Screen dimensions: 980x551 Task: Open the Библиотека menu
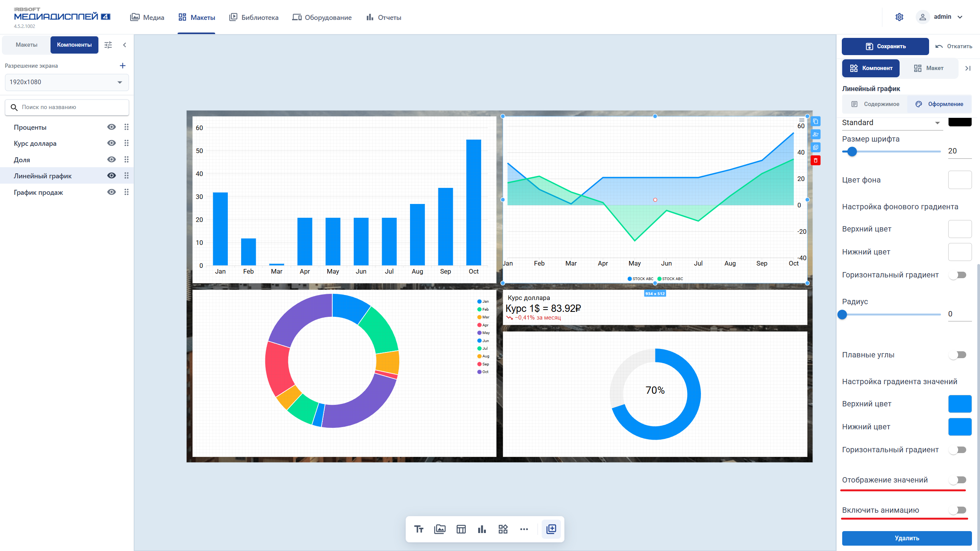point(254,17)
